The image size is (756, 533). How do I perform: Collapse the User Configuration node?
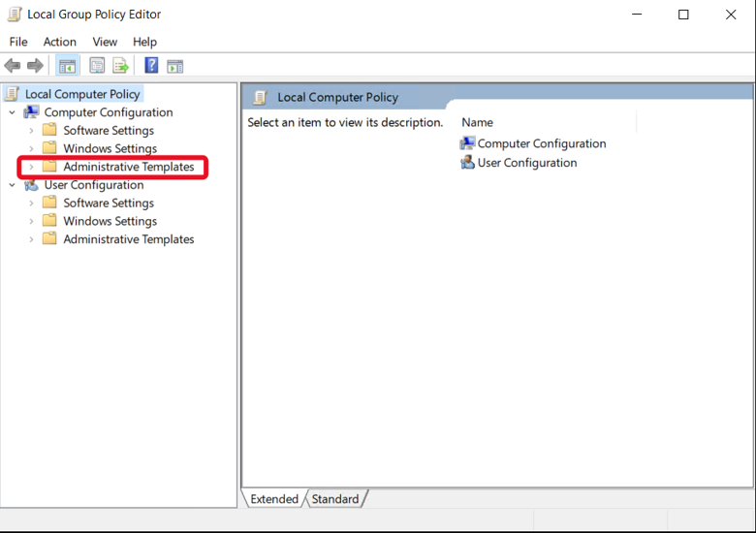tap(12, 185)
